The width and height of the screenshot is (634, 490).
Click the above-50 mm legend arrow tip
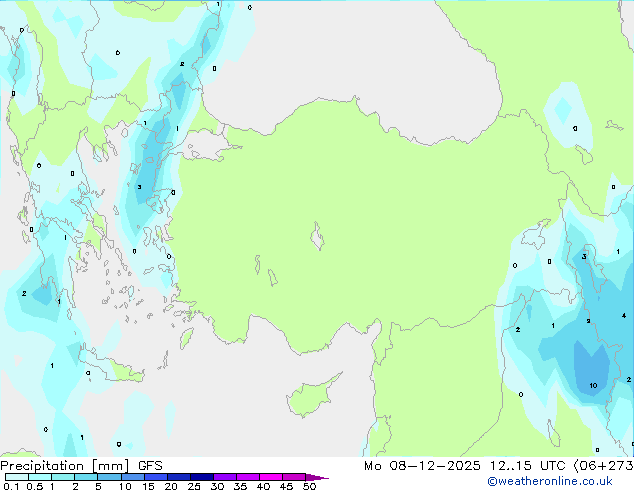pos(317,477)
